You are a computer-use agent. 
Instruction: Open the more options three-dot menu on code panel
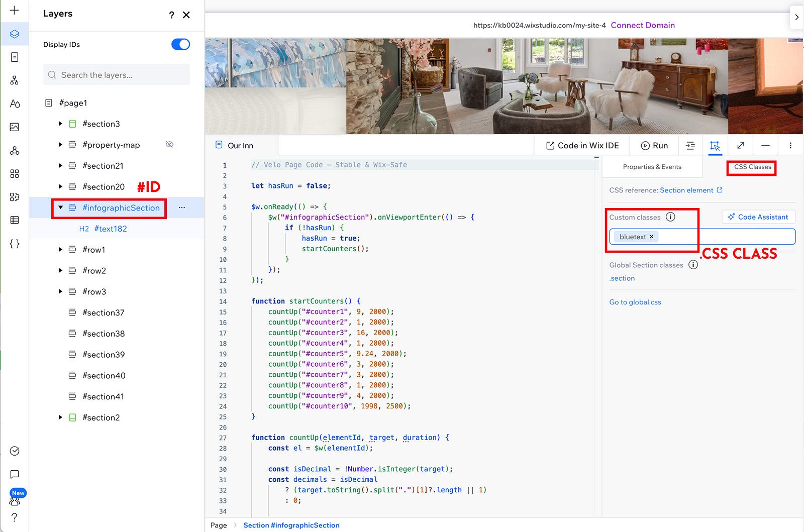tap(790, 145)
